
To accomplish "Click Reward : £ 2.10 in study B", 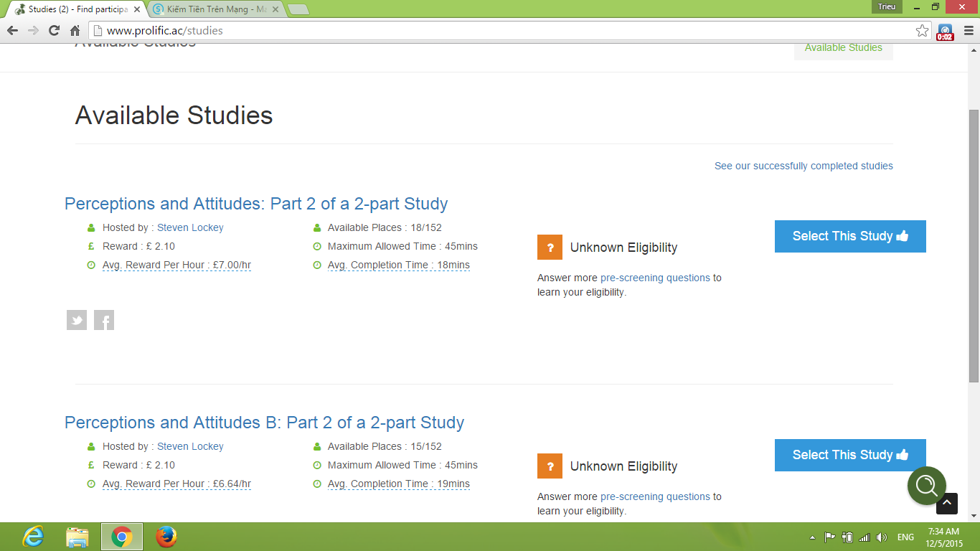I will pos(138,465).
